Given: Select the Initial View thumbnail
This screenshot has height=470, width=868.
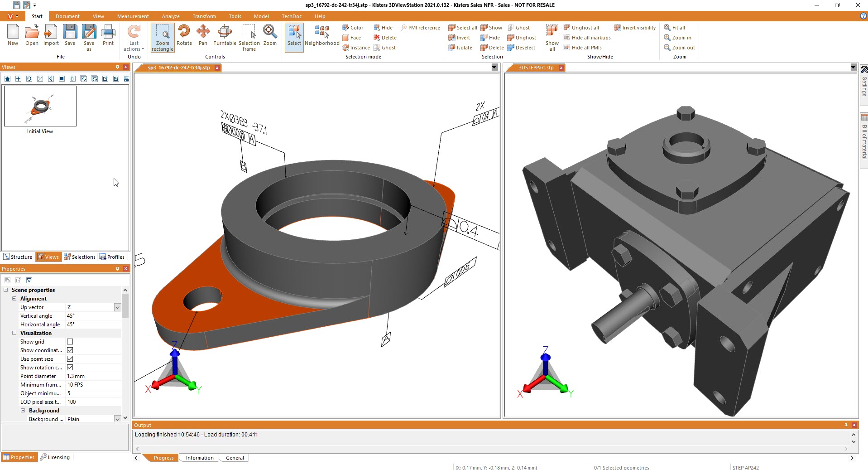Looking at the screenshot, I should (40, 106).
